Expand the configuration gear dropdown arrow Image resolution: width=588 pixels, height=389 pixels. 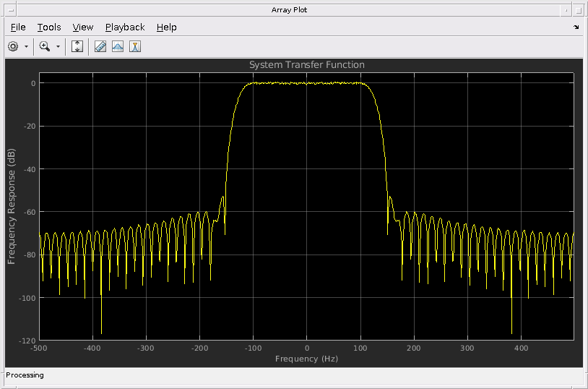26,46
